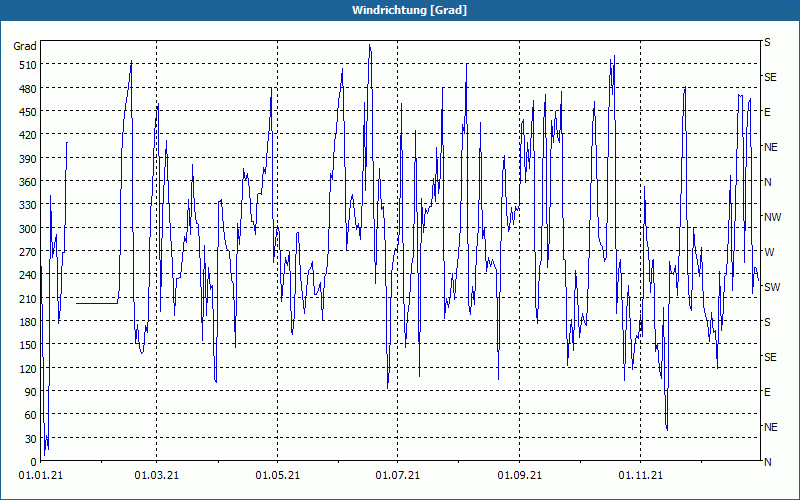Click the '420' y-axis value
800x500 pixels.
[28, 135]
